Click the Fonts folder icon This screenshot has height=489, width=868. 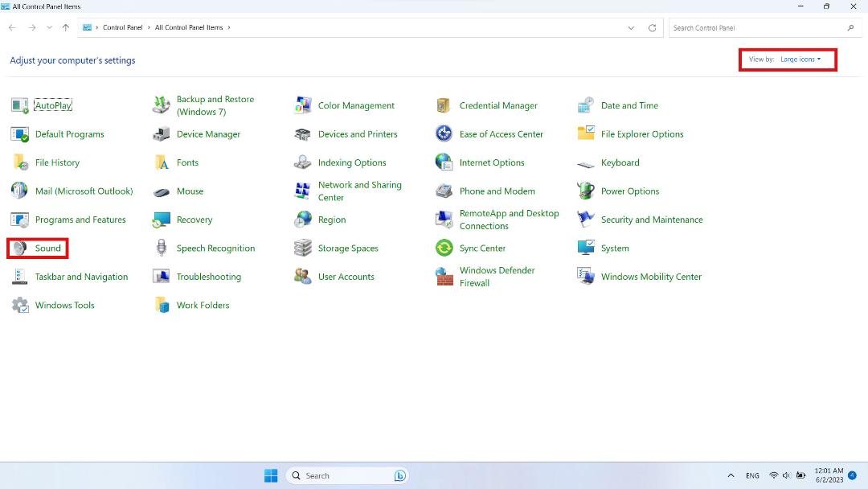[161, 162]
